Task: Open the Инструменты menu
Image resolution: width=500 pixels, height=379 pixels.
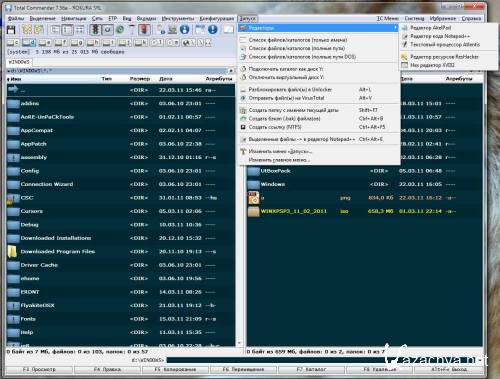Action: (178, 18)
